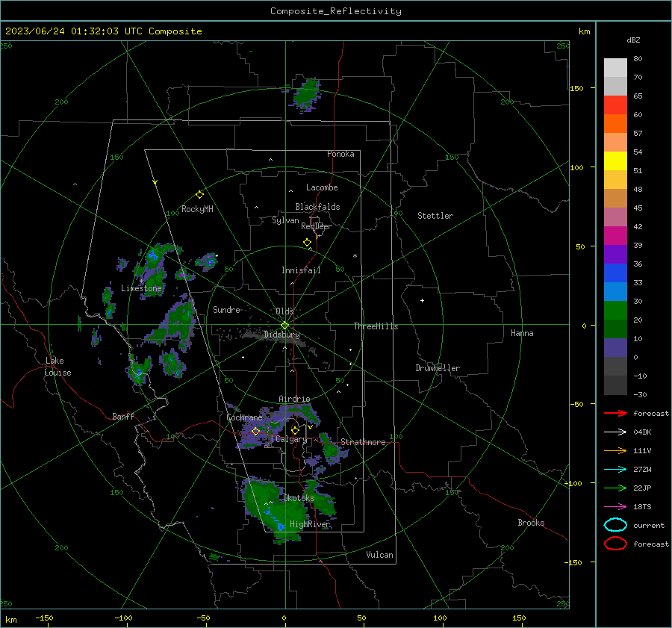Select the bright green 30-20 dBZ swatch
The height and width of the screenshot is (628, 672).
click(615, 311)
